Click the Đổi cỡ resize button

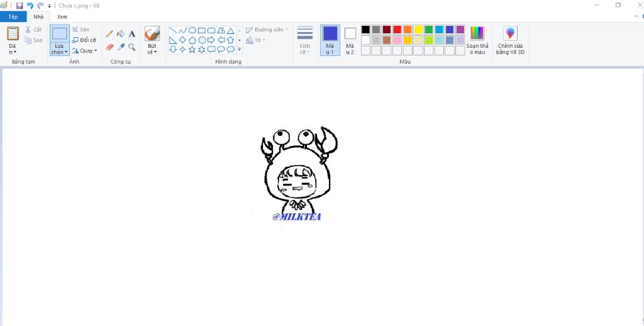(x=85, y=40)
